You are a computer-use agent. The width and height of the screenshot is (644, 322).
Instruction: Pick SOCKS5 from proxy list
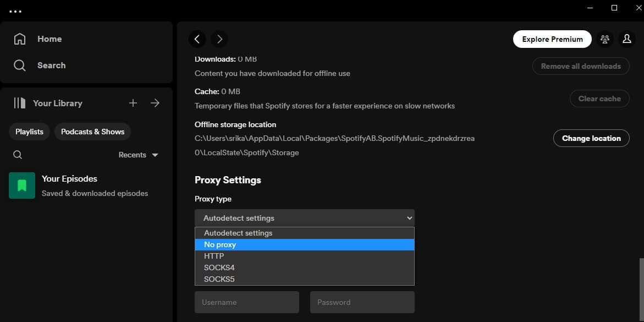(305, 279)
